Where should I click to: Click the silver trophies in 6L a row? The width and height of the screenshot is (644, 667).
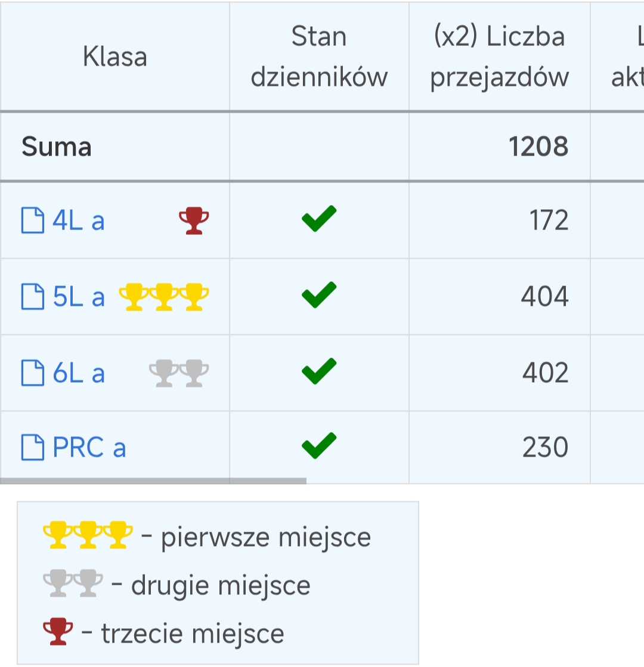(179, 373)
